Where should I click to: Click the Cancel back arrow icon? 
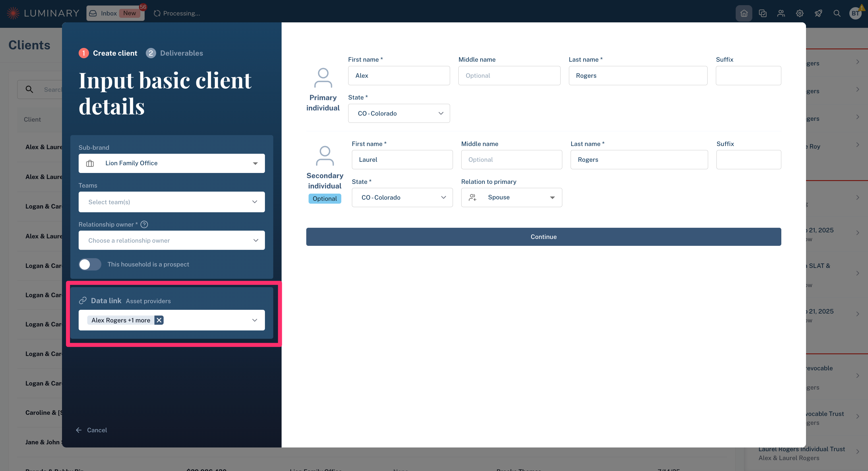(x=79, y=430)
